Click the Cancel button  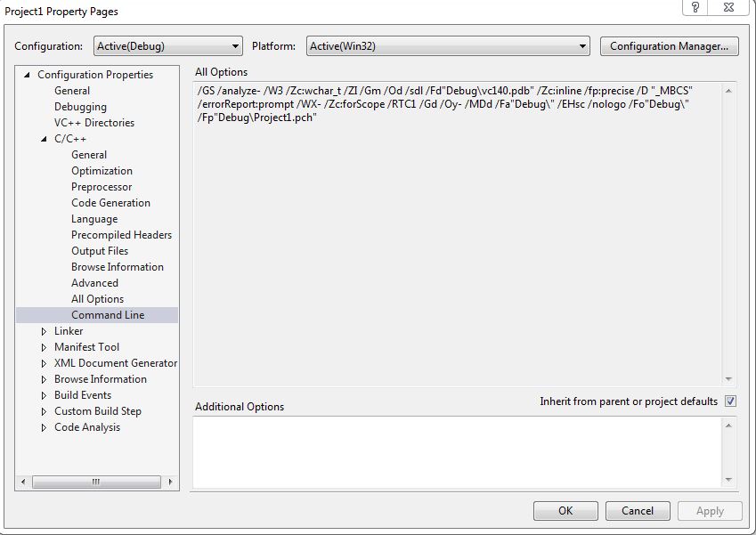pos(637,511)
